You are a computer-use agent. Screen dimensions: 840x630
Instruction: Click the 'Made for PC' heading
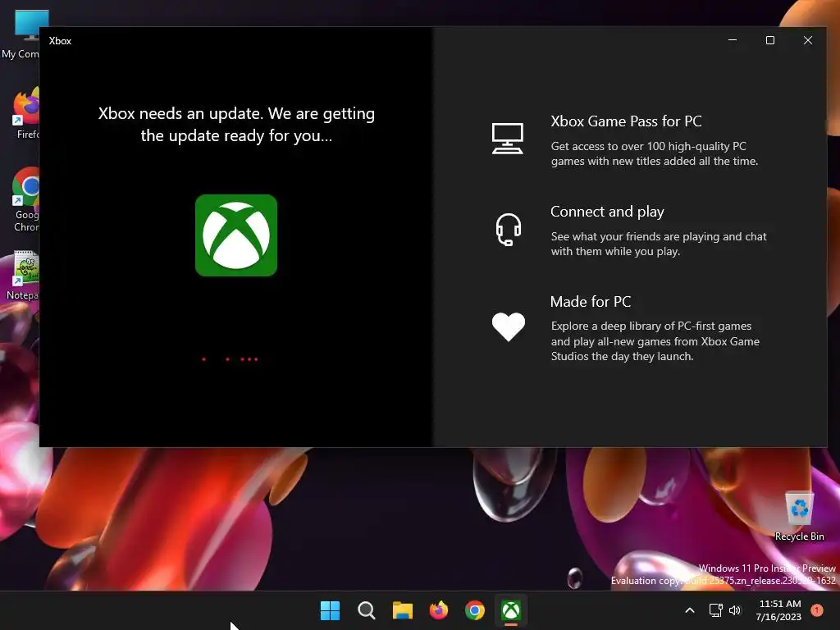point(591,302)
